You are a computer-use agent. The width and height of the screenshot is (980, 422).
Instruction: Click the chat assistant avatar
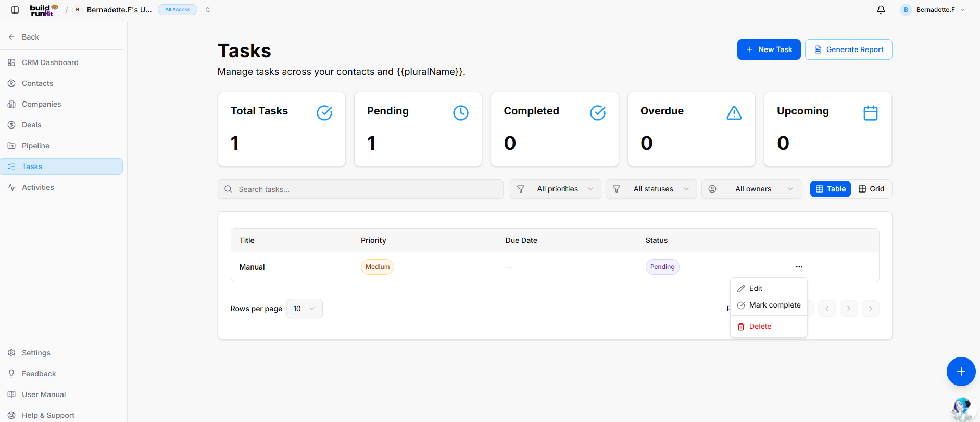point(962,408)
